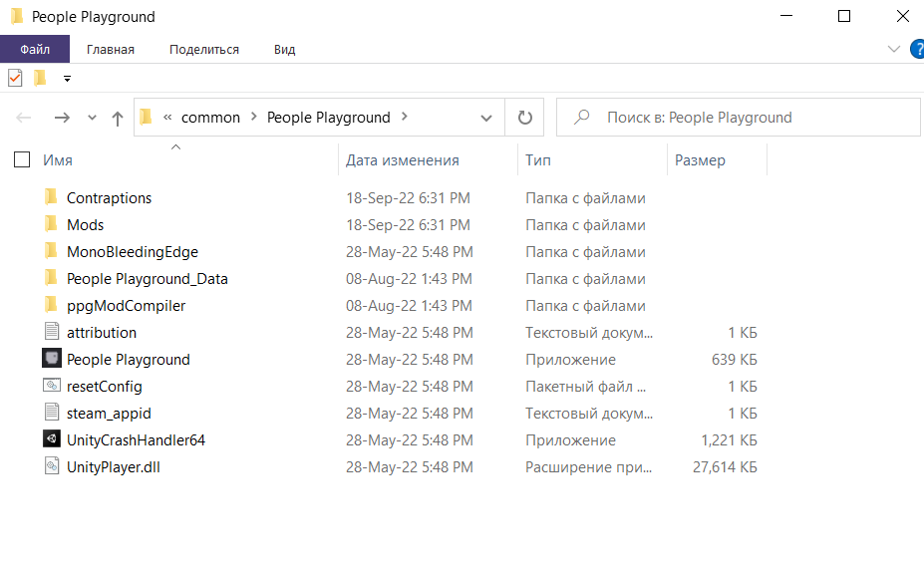Click Пакетный файл type of resetConfig
Screen dimensions: 924x571
tap(585, 387)
